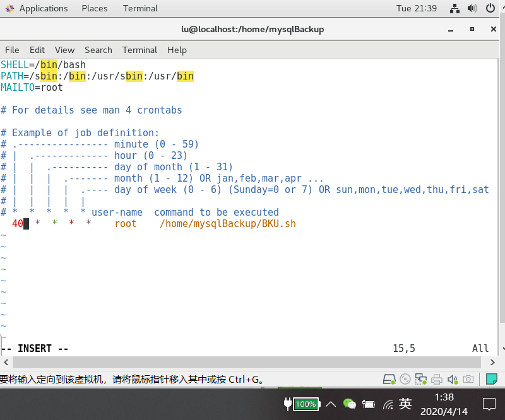Click the network icon in the GNOME top panel
This screenshot has height=420, width=505.
pos(456,8)
